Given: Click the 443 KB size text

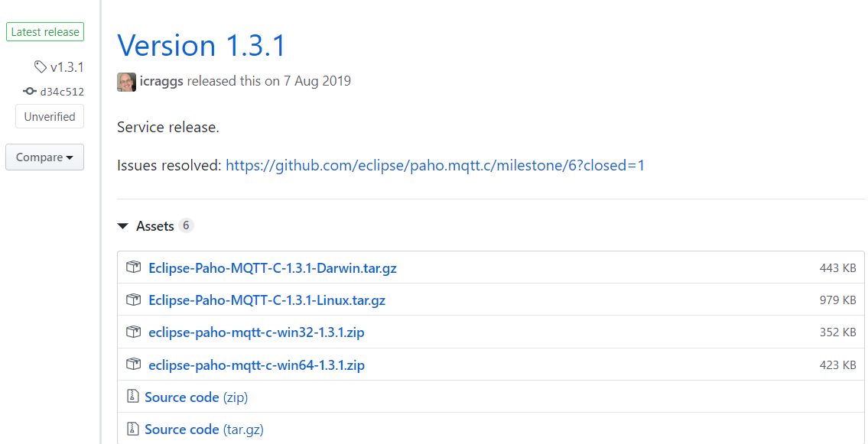Looking at the screenshot, I should 838,269.
